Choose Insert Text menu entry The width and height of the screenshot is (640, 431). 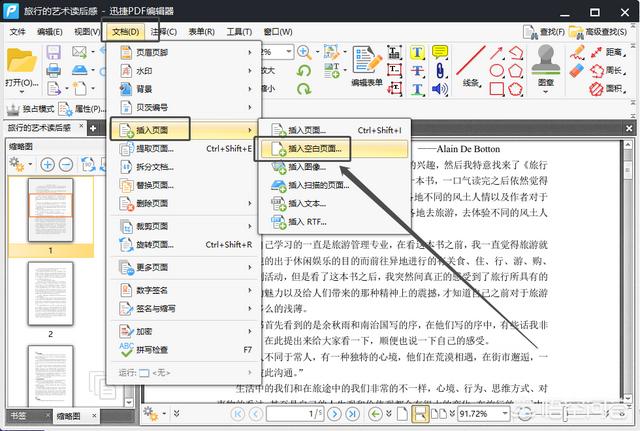pyautogui.click(x=334, y=203)
